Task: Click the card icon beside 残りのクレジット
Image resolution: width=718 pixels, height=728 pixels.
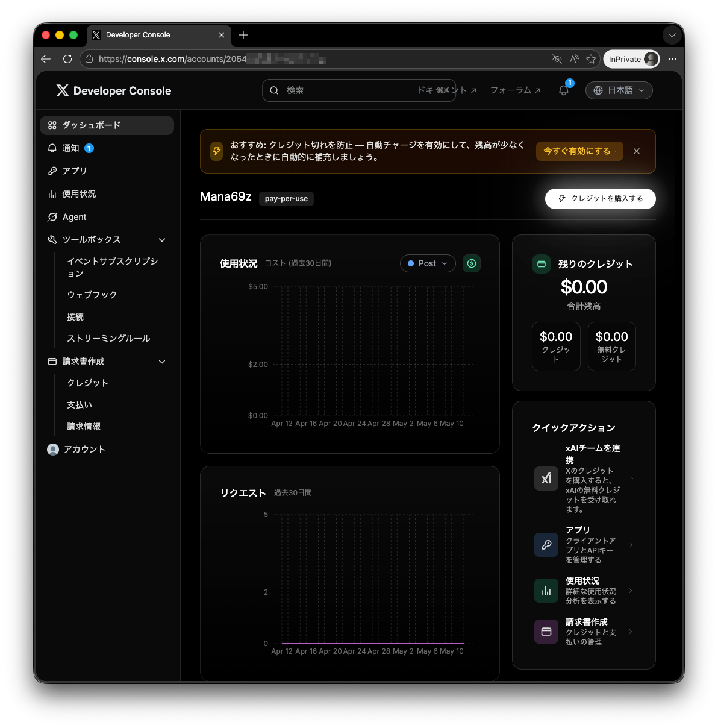Action: coord(542,264)
